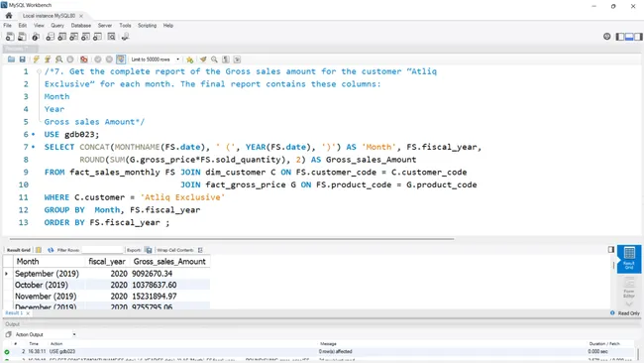Toggle the right sidebar panel
This screenshot has height=363, width=644.
tap(638, 37)
